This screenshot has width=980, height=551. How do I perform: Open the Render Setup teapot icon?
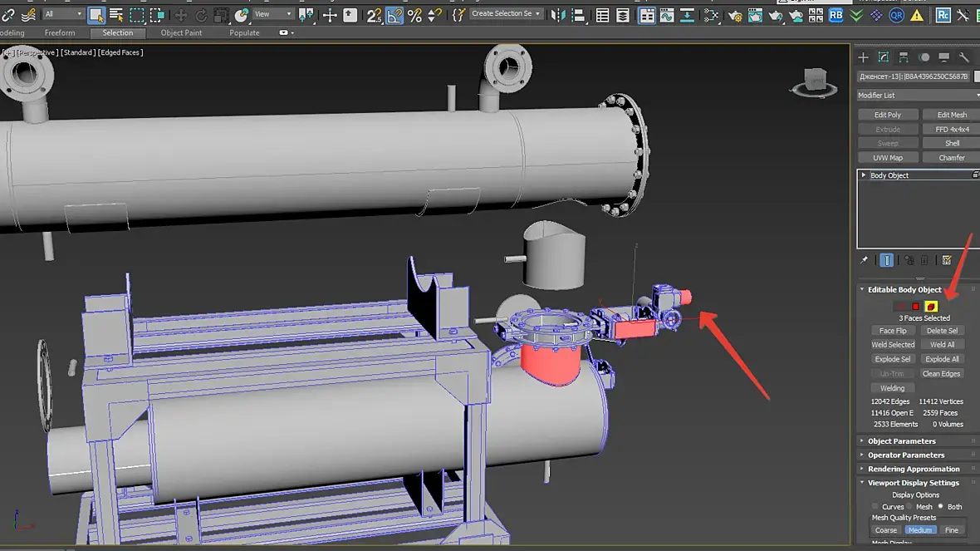734,15
